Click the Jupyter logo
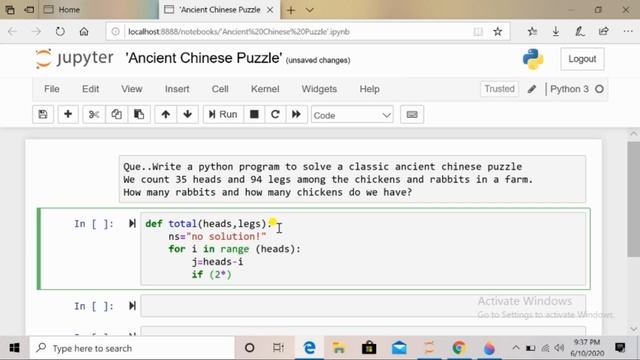Viewport: 640px width, 360px height. point(74,58)
